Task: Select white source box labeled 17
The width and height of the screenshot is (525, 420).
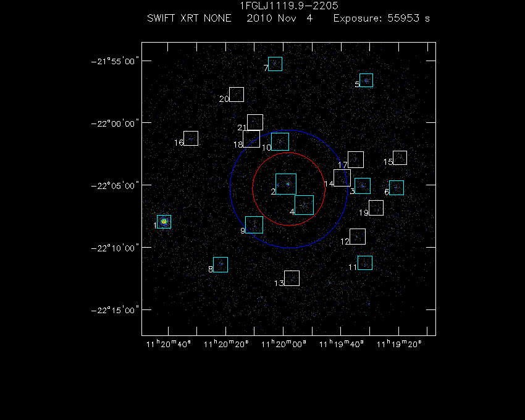Action: 356,160
